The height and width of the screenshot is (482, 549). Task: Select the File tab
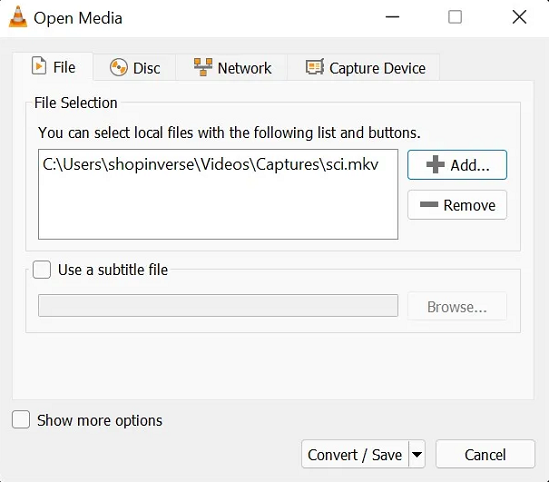[x=53, y=67]
